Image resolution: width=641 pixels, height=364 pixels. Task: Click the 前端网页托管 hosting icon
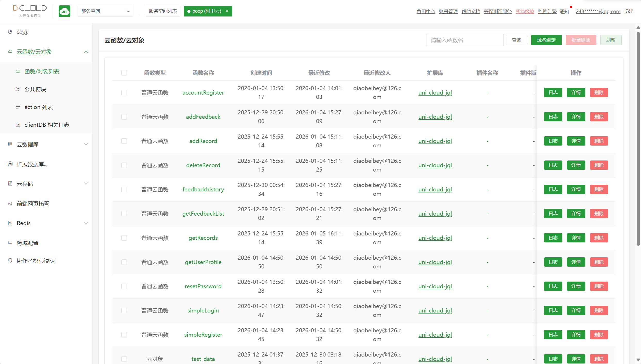(10, 204)
